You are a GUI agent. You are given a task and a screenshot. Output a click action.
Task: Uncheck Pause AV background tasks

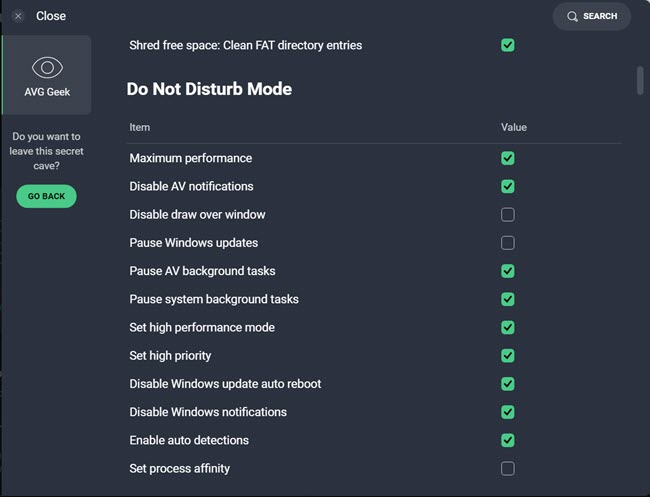point(508,271)
